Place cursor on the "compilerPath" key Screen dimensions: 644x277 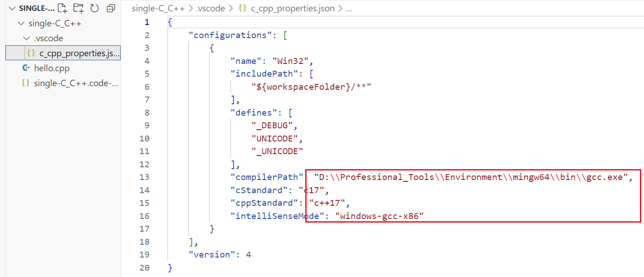pyautogui.click(x=266, y=177)
